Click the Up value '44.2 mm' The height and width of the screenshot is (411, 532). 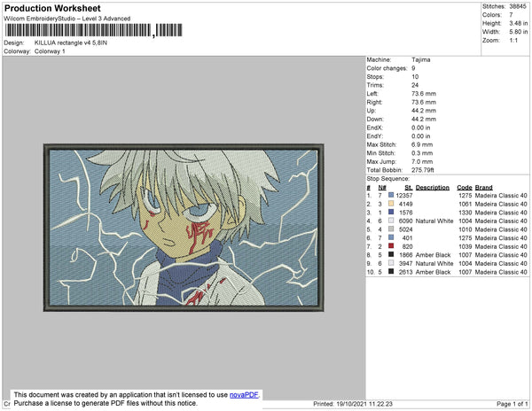tap(424, 111)
